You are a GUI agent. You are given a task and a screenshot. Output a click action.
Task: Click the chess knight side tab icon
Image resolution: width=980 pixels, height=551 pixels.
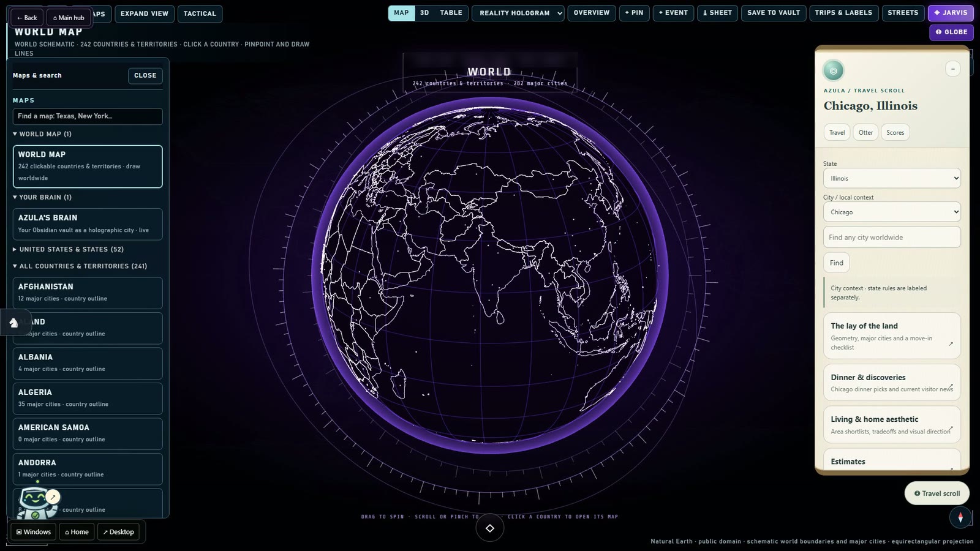tap(13, 322)
